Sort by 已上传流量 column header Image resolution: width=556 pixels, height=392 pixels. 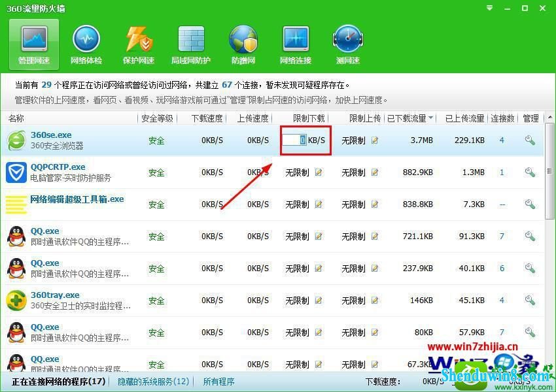pyautogui.click(x=465, y=118)
